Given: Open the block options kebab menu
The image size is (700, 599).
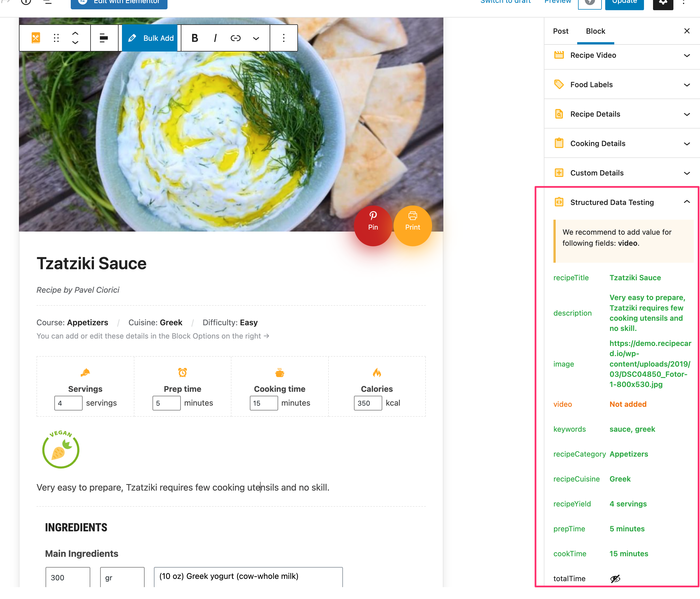Looking at the screenshot, I should [284, 38].
